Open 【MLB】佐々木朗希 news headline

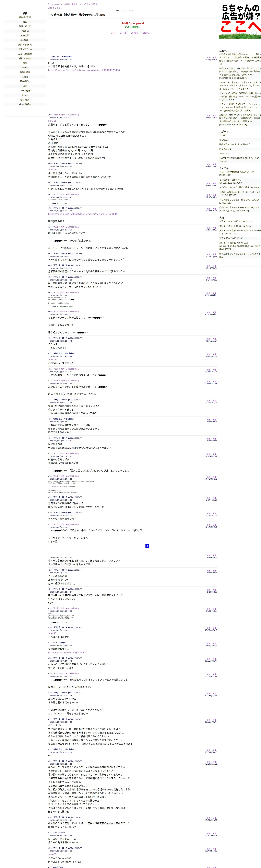tap(240, 86)
